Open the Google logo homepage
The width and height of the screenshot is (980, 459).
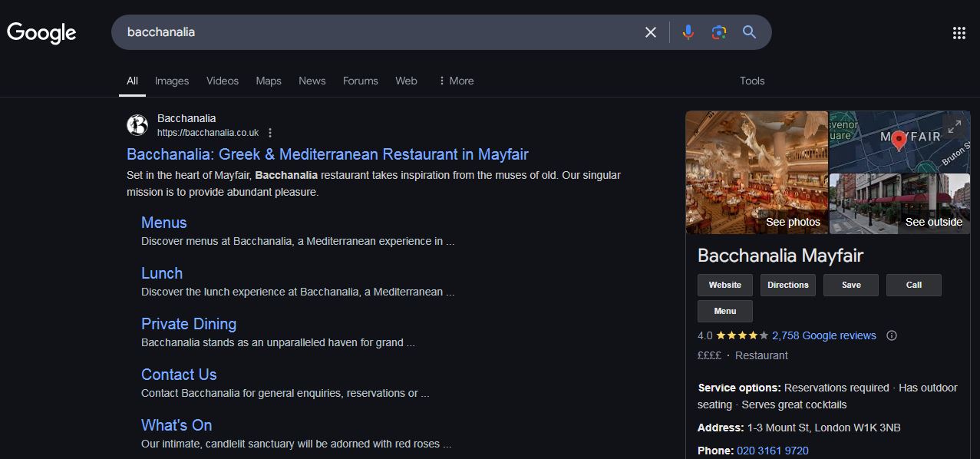click(41, 32)
